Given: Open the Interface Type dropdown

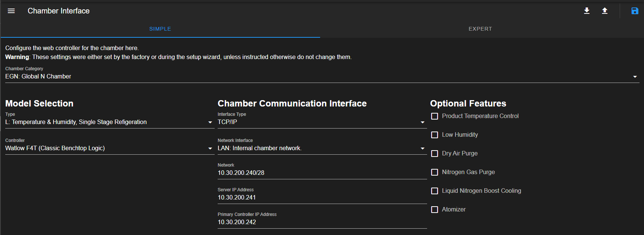Looking at the screenshot, I should pyautogui.click(x=322, y=122).
